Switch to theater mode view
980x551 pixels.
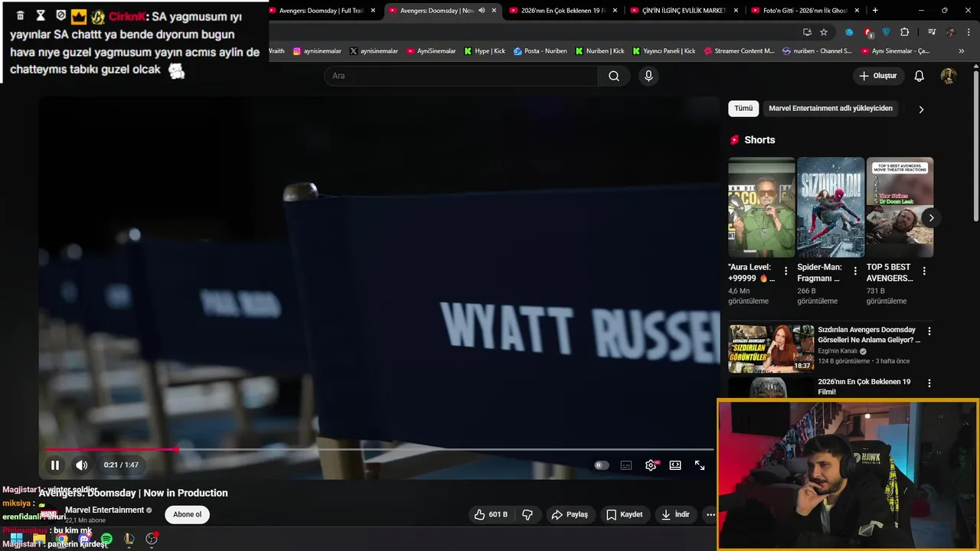tap(675, 465)
